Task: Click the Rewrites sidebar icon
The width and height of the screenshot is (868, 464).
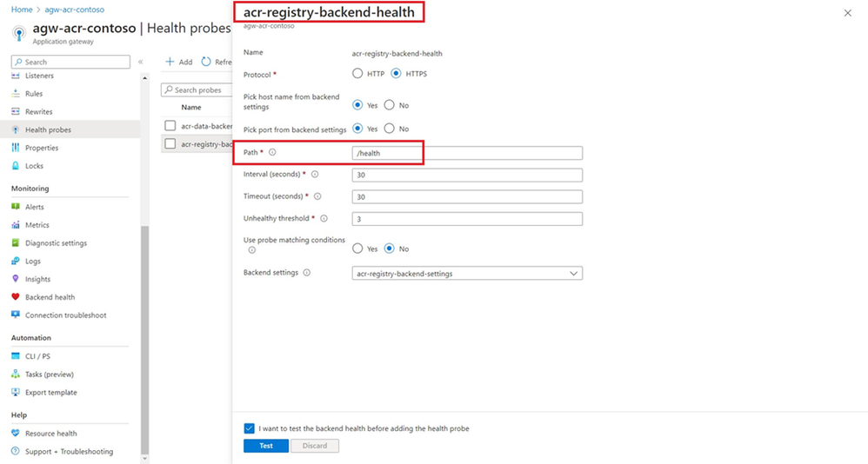Action: pos(16,112)
